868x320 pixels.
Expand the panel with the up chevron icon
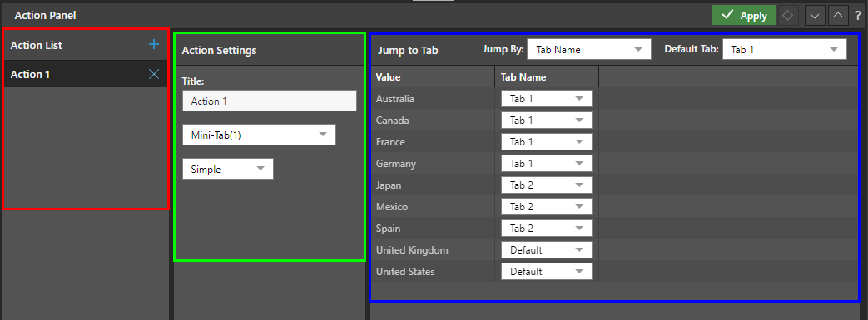(x=838, y=16)
